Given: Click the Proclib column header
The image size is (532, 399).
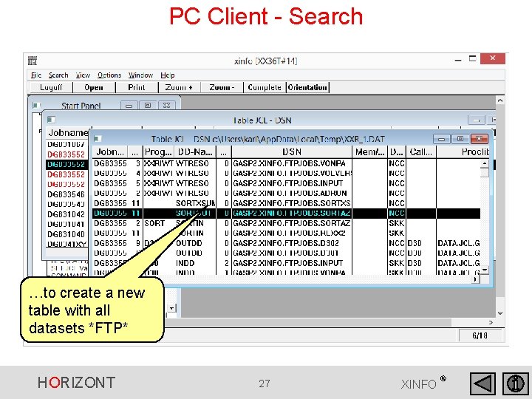Looking at the screenshot, I should pyautogui.click(x=463, y=152).
